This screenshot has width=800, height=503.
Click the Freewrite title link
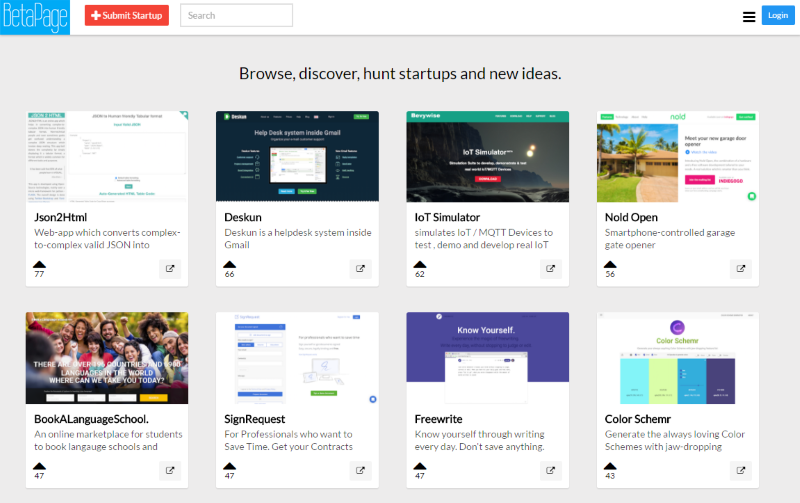tap(438, 419)
